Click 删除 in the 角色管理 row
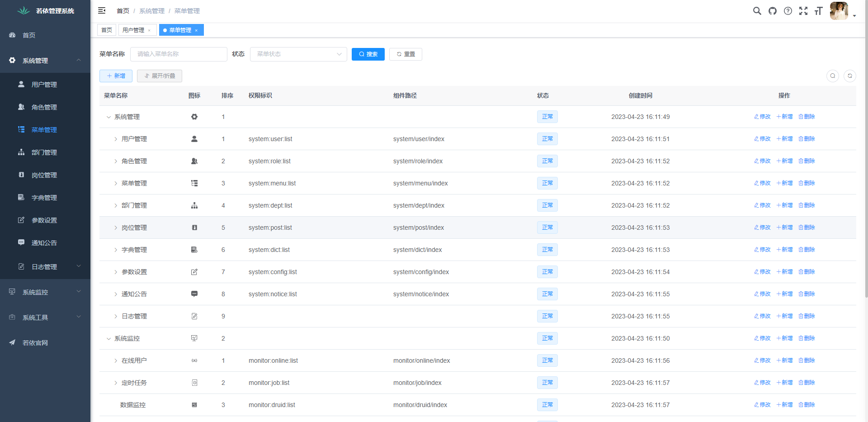This screenshot has height=422, width=868. [807, 161]
